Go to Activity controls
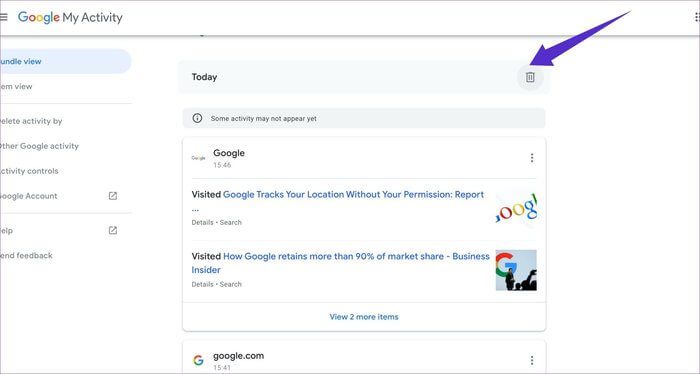 coord(29,171)
